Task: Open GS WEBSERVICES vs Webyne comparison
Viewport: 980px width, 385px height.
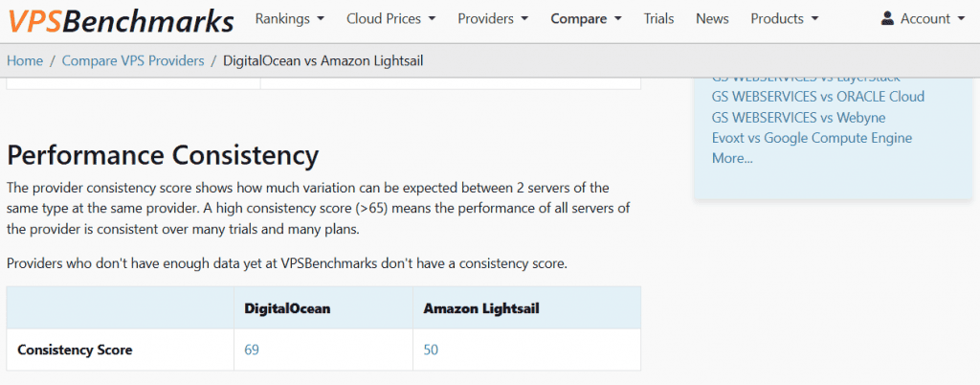Action: (x=798, y=117)
